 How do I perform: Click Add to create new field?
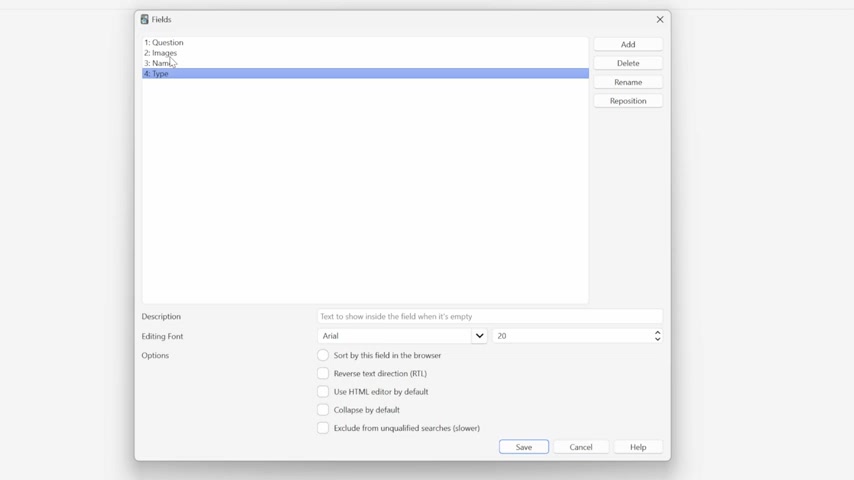pos(627,45)
